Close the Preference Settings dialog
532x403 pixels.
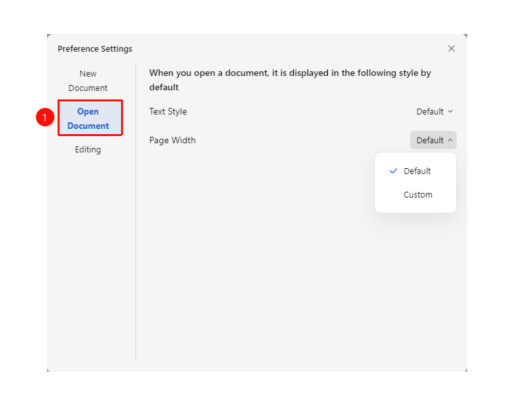452,48
